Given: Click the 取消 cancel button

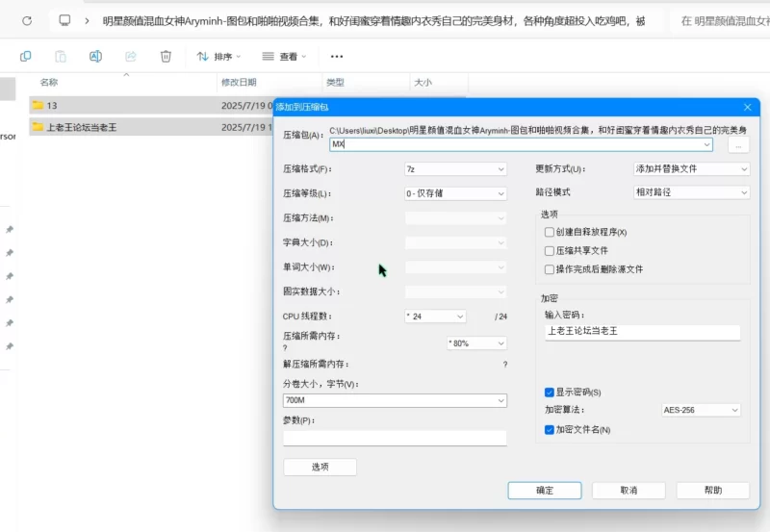Looking at the screenshot, I should (629, 491).
